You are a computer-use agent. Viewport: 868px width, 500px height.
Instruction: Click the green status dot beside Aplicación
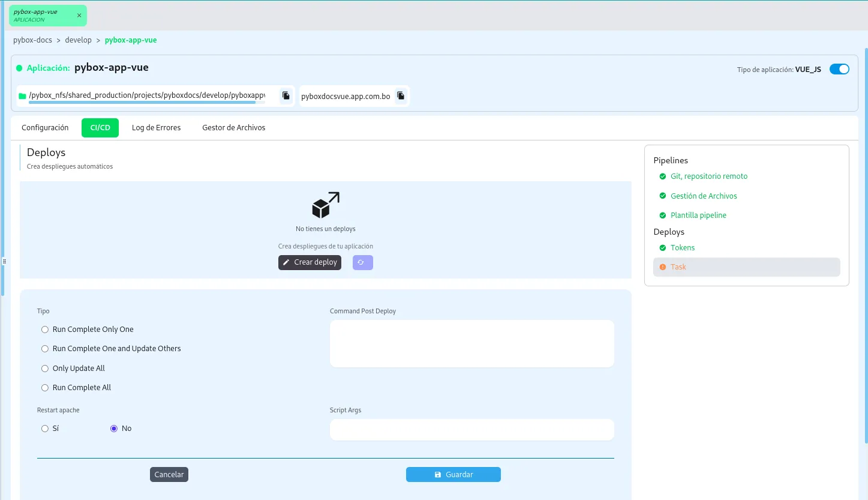click(x=19, y=68)
